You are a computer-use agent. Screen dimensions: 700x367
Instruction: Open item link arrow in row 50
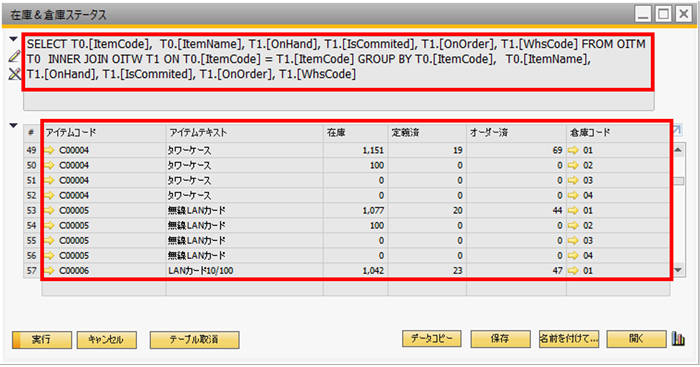coord(50,166)
